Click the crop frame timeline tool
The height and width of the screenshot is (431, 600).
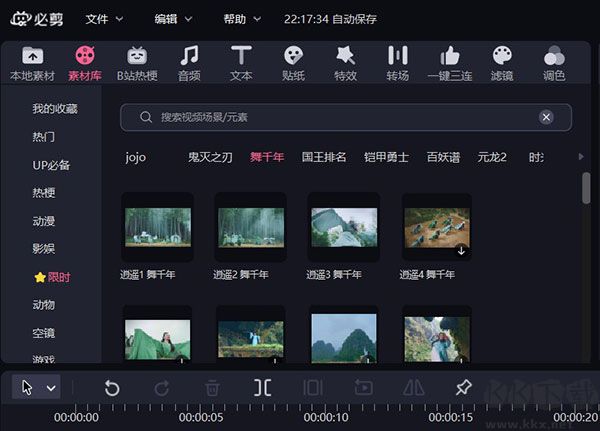pos(313,388)
